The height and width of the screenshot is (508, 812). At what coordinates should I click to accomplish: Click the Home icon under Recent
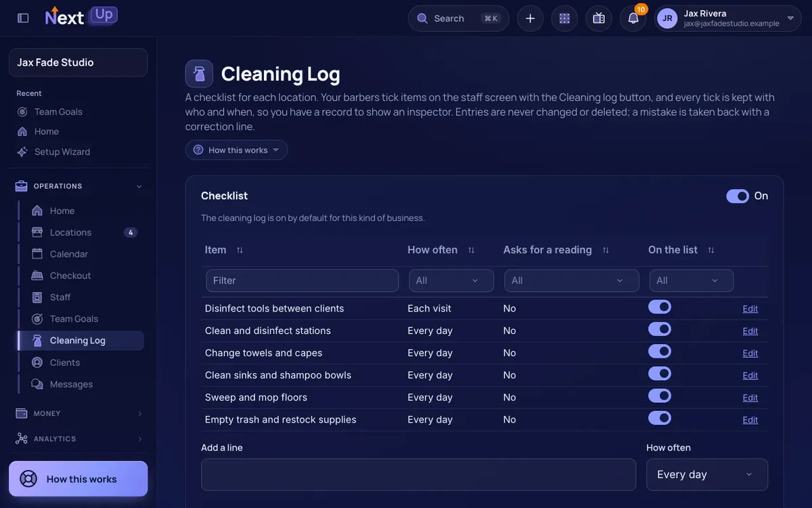point(22,131)
